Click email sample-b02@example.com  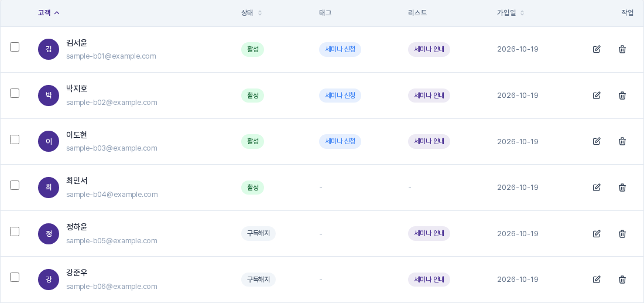(x=112, y=103)
